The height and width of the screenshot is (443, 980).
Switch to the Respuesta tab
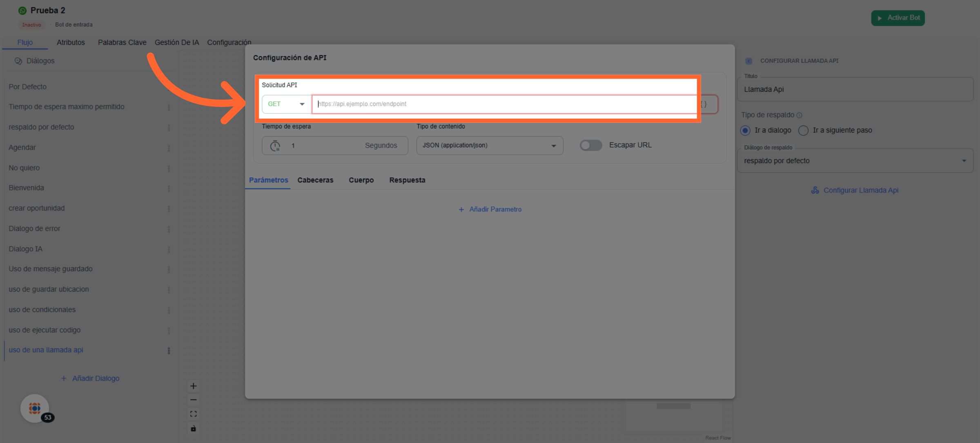(407, 180)
